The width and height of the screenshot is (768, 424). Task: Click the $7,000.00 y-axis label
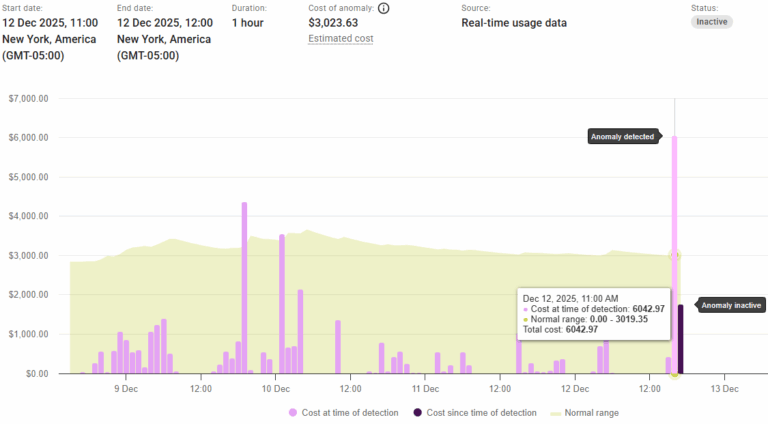click(x=28, y=99)
